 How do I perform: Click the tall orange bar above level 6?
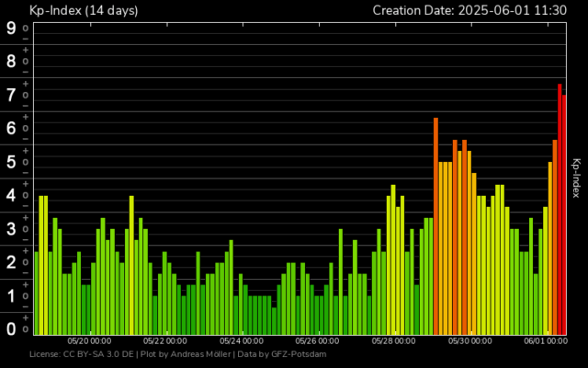(x=435, y=225)
